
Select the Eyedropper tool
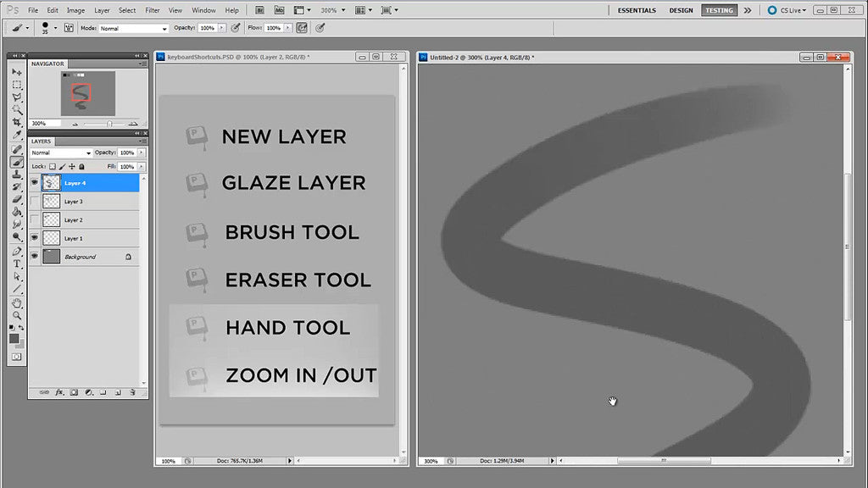pos(17,135)
